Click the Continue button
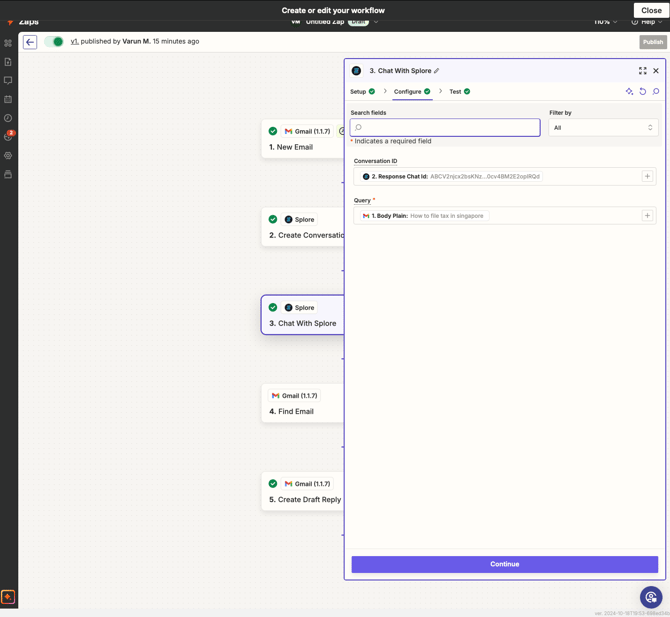Viewport: 670px width, 617px height. pyautogui.click(x=505, y=564)
